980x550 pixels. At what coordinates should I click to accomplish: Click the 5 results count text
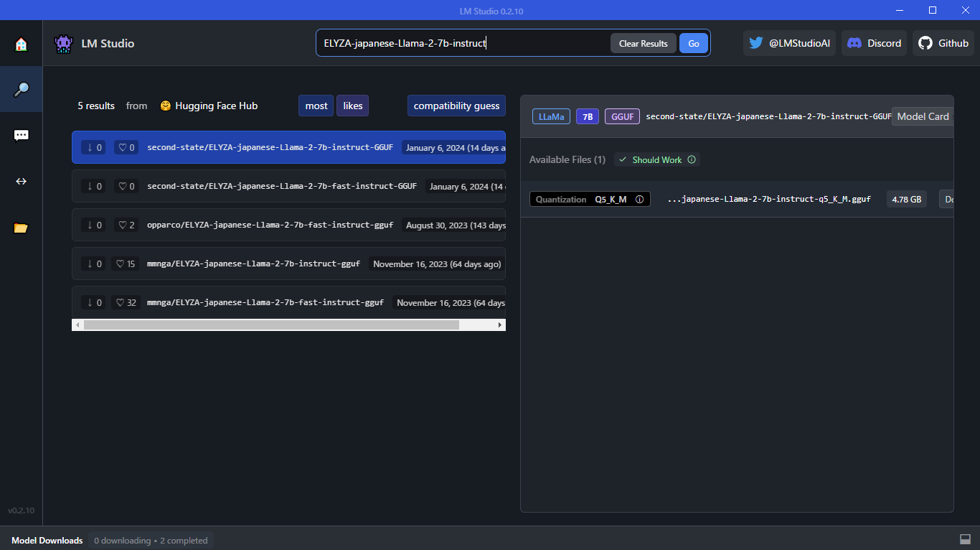click(96, 106)
